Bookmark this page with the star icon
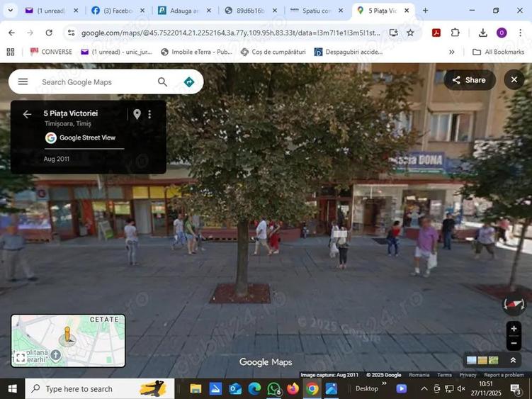This screenshot has height=399, width=532. 410,33
